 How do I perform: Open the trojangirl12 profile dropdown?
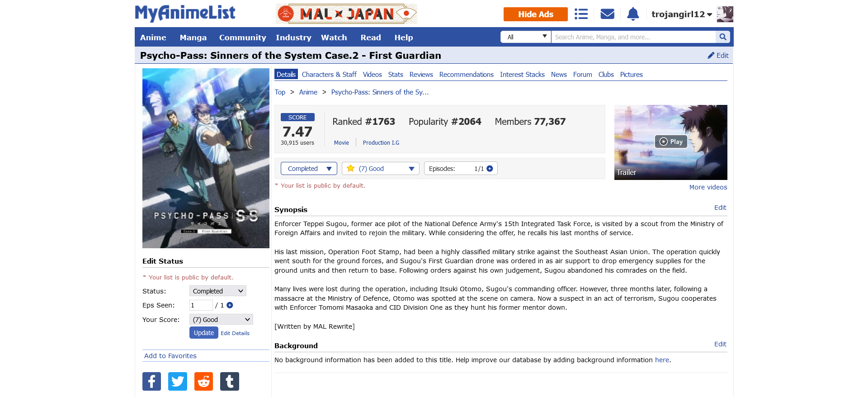pos(682,14)
